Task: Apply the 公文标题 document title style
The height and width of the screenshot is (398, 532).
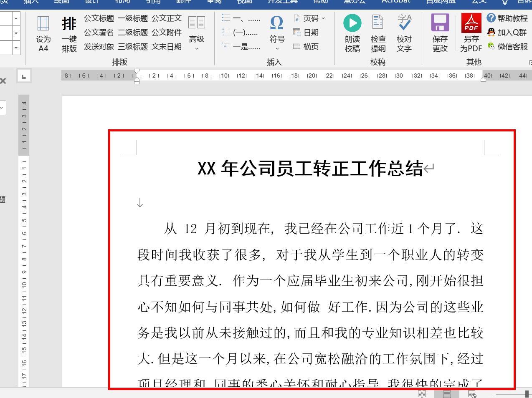Action: click(x=99, y=18)
